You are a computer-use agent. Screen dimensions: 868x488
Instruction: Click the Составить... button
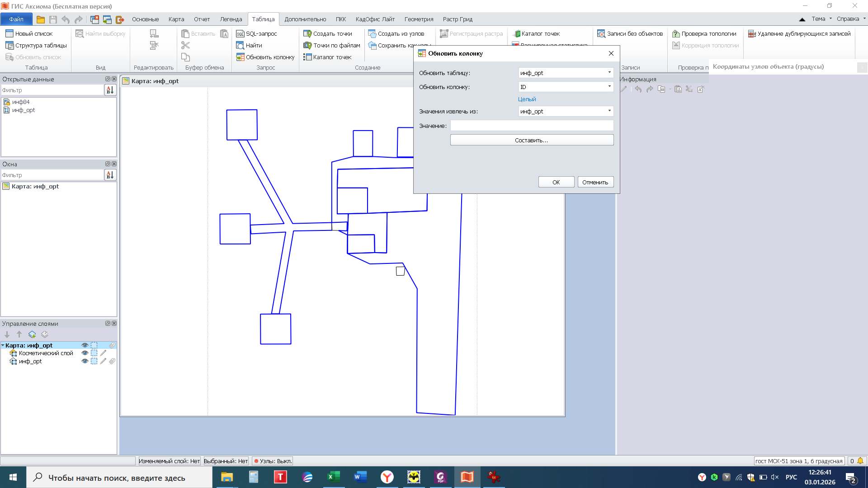click(532, 141)
